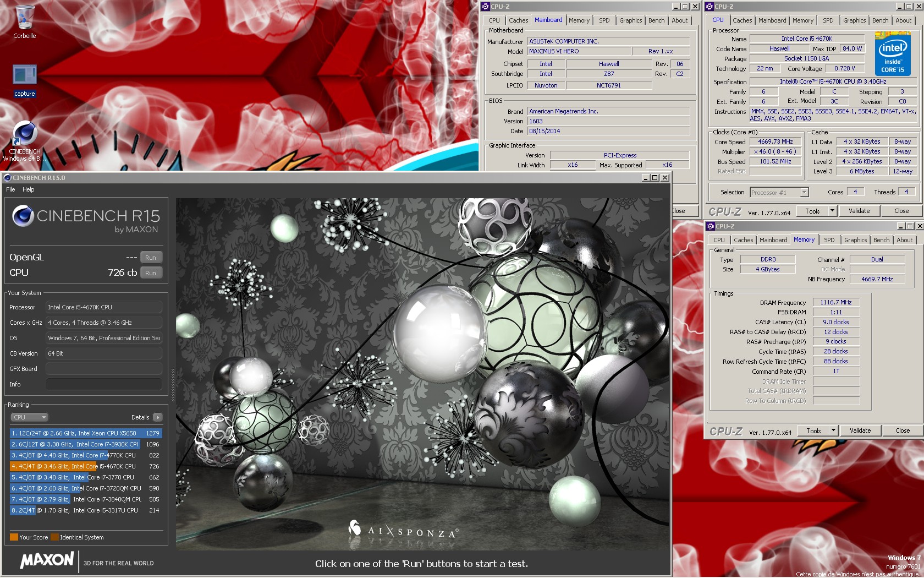Viewport: 924px width, 578px height.
Task: Open About tab in CPU-Z Mainboard window
Action: [x=679, y=20]
